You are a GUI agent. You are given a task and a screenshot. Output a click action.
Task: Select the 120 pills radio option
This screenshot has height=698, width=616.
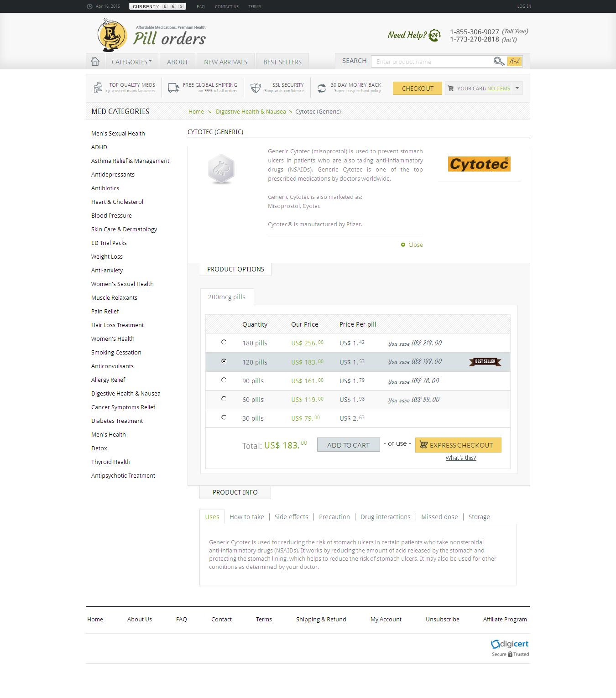tap(224, 361)
